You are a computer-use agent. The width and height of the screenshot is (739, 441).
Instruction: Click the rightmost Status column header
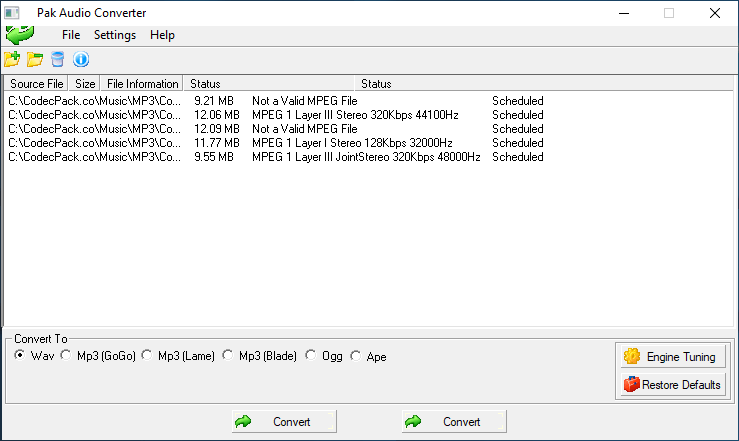[x=544, y=83]
